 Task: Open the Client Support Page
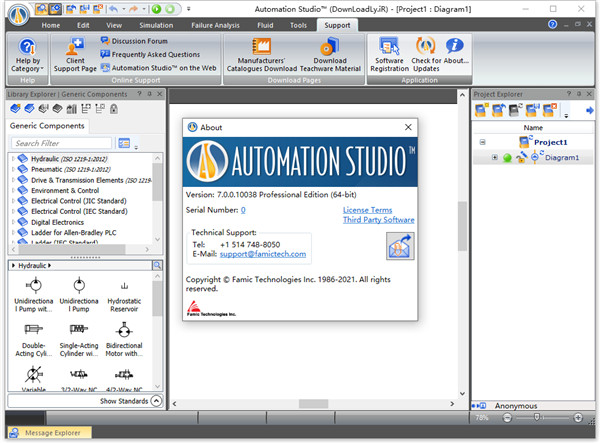tap(75, 54)
